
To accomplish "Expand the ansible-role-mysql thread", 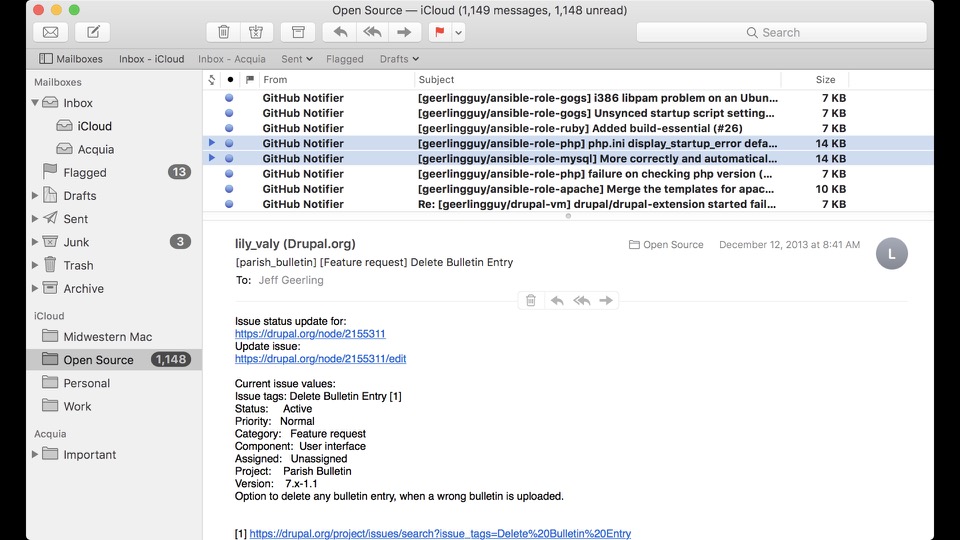I will (212, 158).
